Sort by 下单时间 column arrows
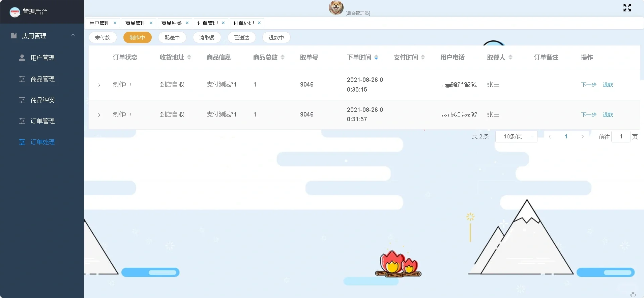 (376, 58)
